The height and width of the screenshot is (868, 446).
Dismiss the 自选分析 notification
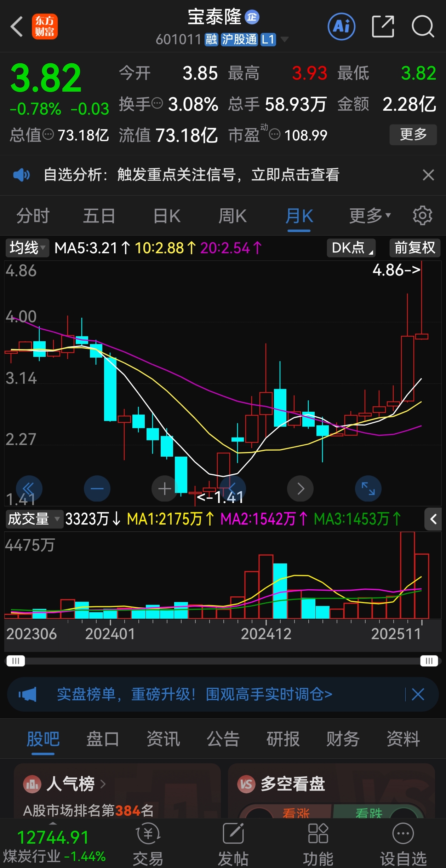pos(428,175)
